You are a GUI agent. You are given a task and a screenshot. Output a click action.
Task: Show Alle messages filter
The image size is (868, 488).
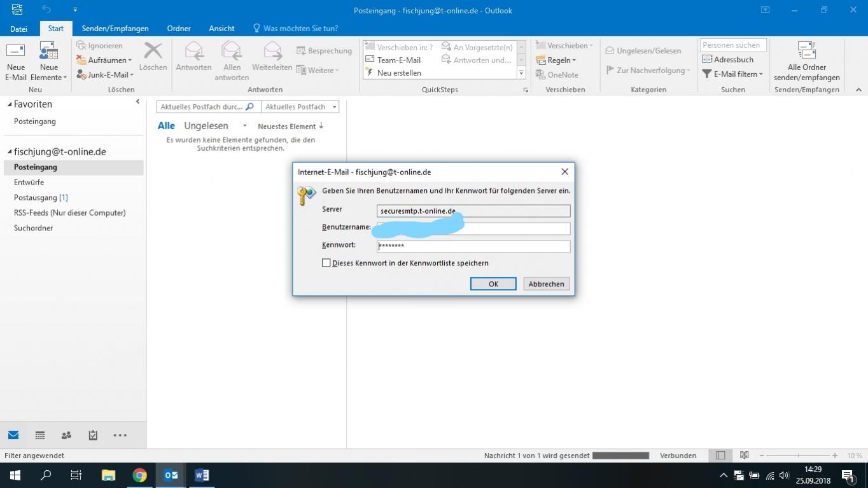tap(166, 126)
